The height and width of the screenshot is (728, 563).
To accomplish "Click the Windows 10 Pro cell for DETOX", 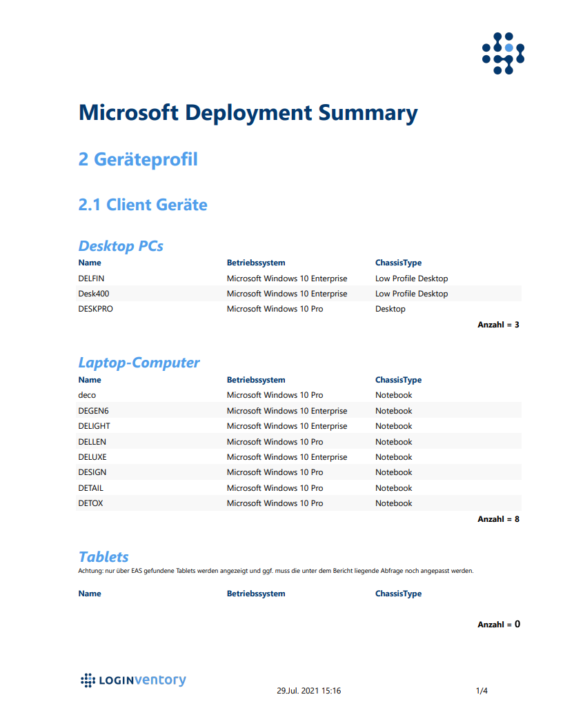I will pos(275,503).
